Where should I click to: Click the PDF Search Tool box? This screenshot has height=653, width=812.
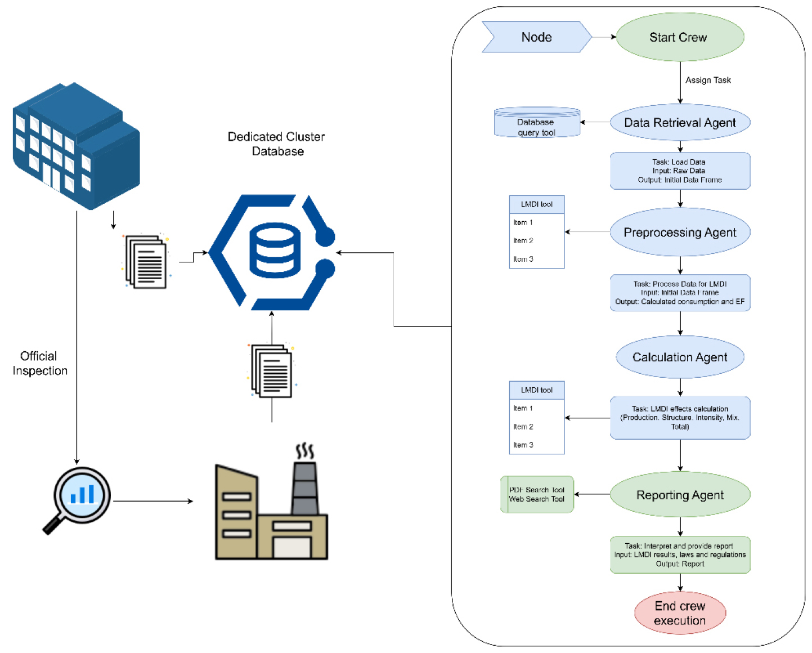point(537,494)
